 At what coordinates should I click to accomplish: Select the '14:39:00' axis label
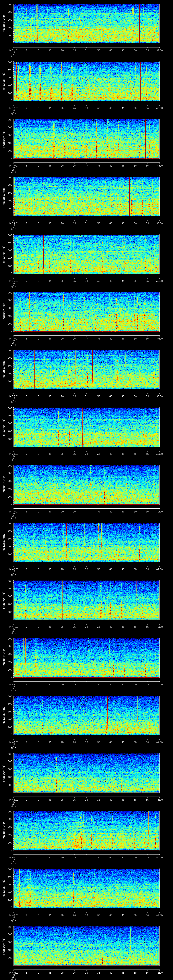tap(14, 511)
